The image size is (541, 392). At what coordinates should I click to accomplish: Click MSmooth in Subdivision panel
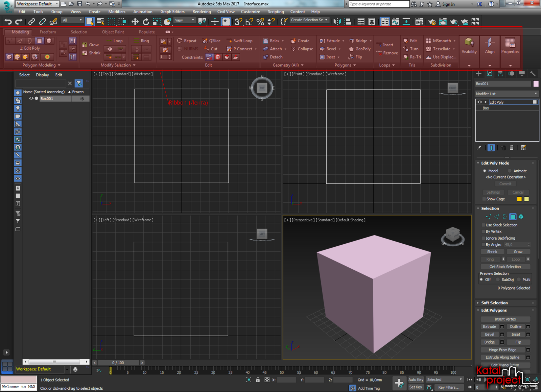tap(441, 41)
